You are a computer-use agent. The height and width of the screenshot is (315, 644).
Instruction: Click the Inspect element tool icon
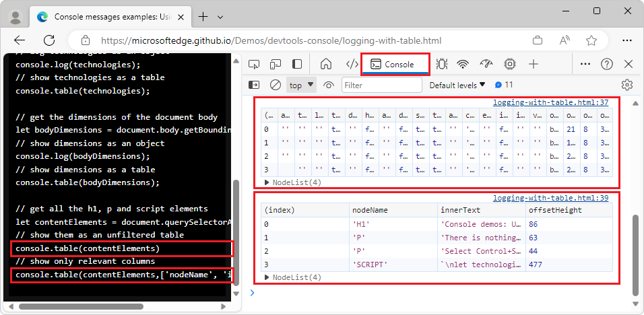[255, 65]
